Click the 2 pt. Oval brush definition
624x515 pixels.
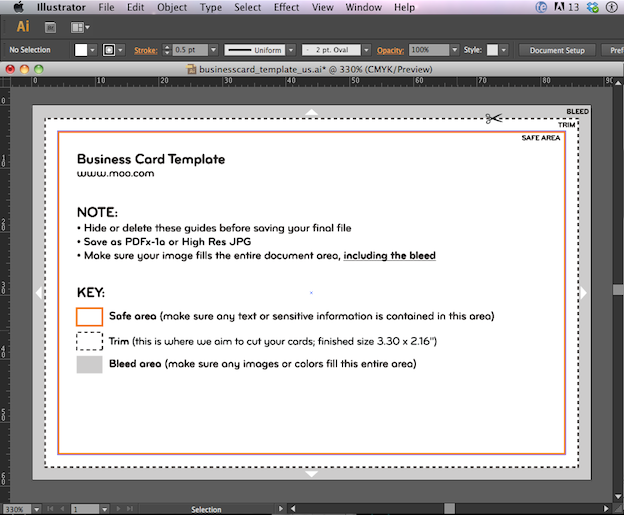click(332, 50)
